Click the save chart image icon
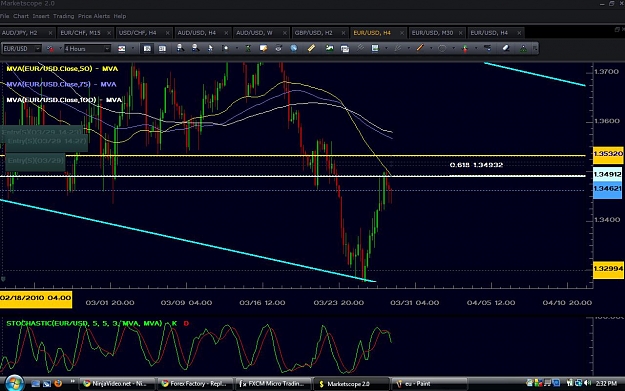625x391 pixels. click(x=375, y=48)
